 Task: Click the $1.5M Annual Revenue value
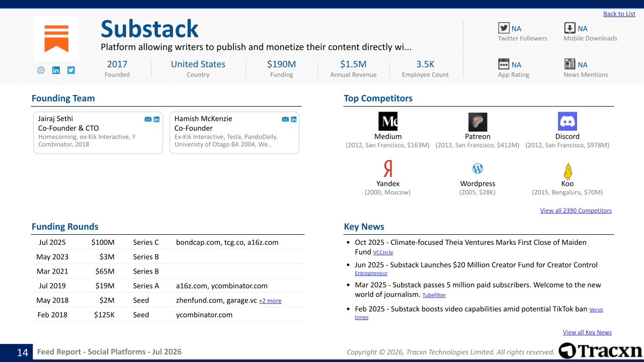(353, 64)
